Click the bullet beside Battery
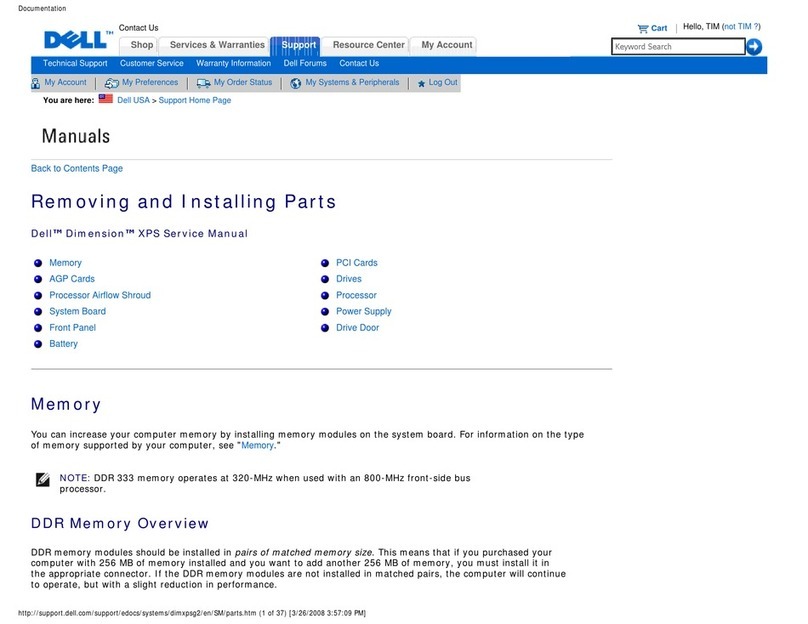Image resolution: width=808 pixels, height=624 pixels. 38,344
